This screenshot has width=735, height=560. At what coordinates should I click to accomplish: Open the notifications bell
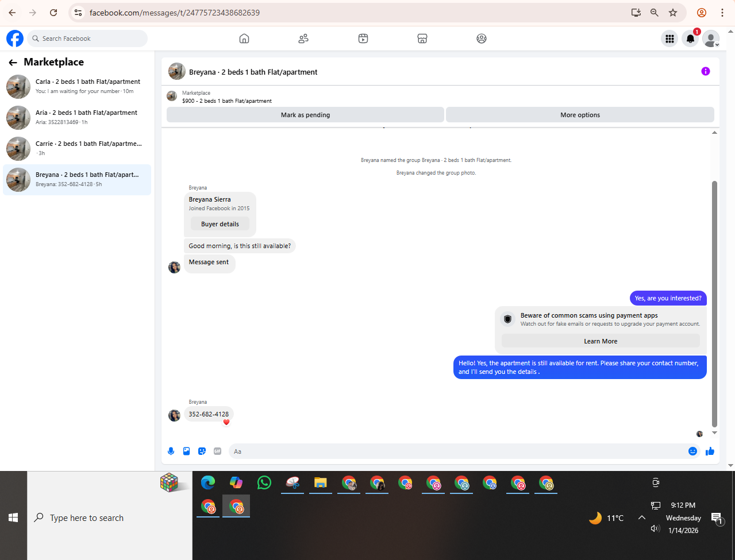point(690,38)
